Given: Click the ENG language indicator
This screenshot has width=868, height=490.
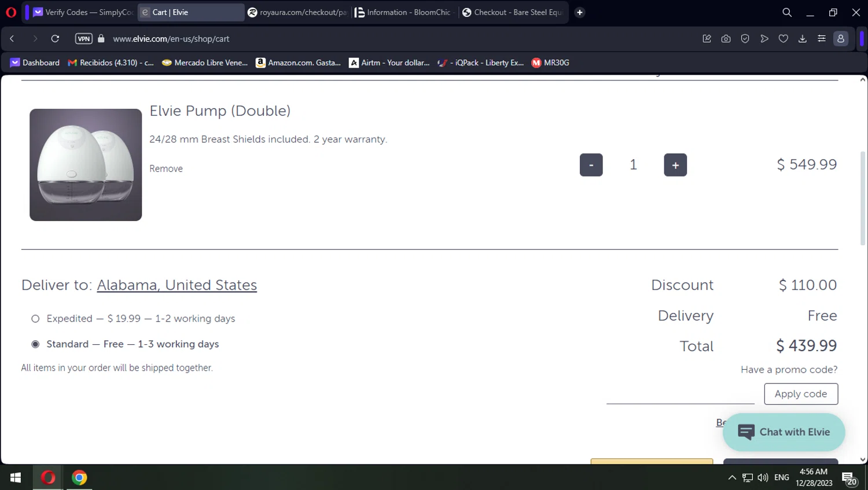Looking at the screenshot, I should [782, 477].
